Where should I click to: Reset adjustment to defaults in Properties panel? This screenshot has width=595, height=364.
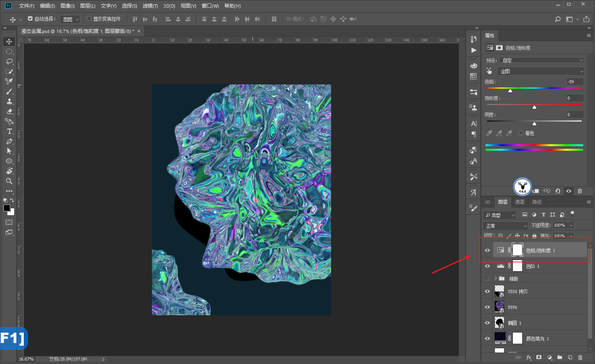pos(557,191)
